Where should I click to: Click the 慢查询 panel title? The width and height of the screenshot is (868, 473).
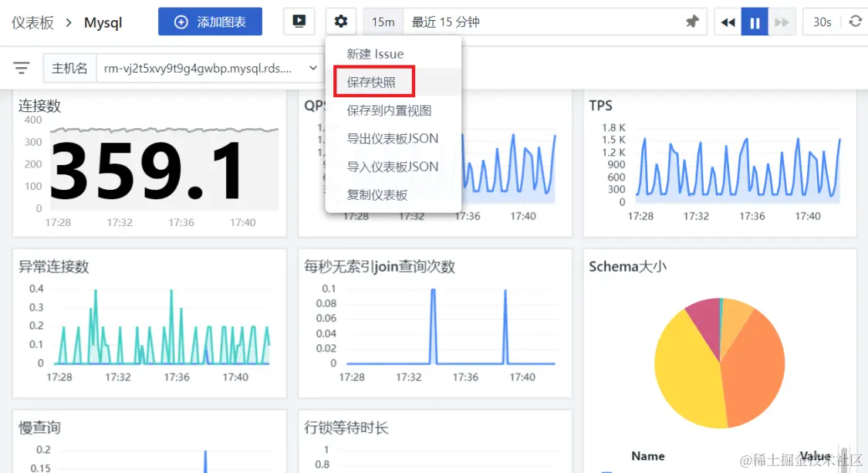coord(39,427)
